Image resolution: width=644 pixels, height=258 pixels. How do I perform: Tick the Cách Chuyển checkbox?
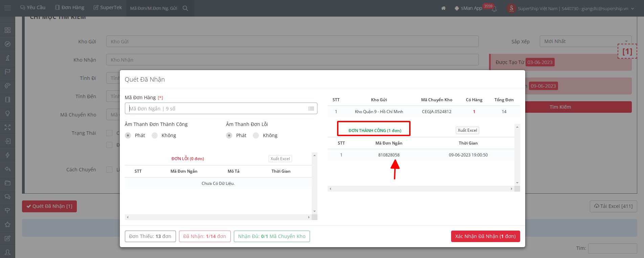(109, 170)
